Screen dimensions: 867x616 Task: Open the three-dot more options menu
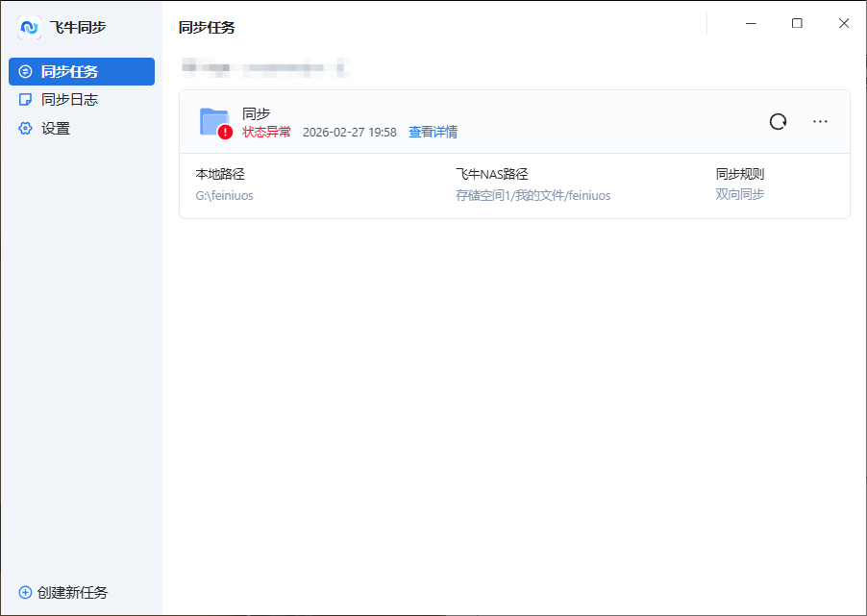click(820, 121)
